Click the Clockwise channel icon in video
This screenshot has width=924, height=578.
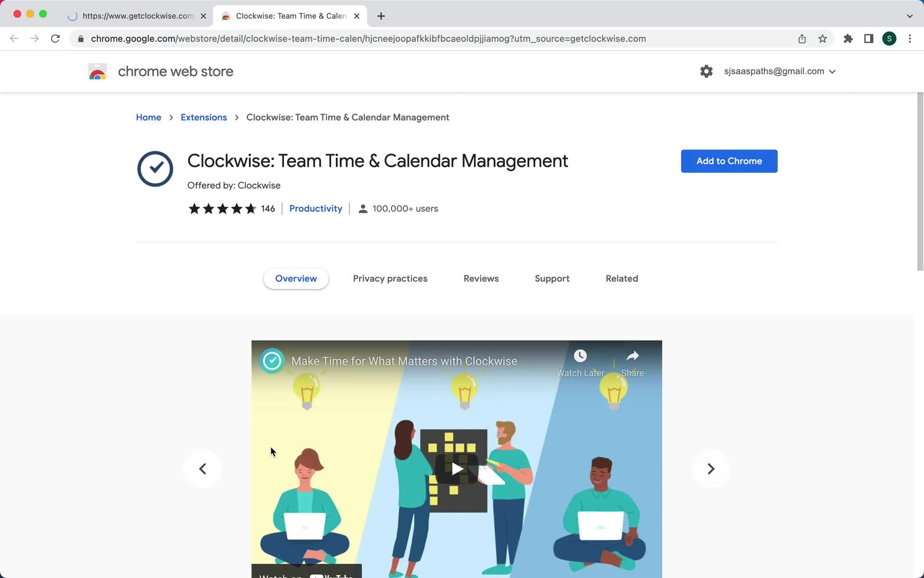pyautogui.click(x=272, y=361)
